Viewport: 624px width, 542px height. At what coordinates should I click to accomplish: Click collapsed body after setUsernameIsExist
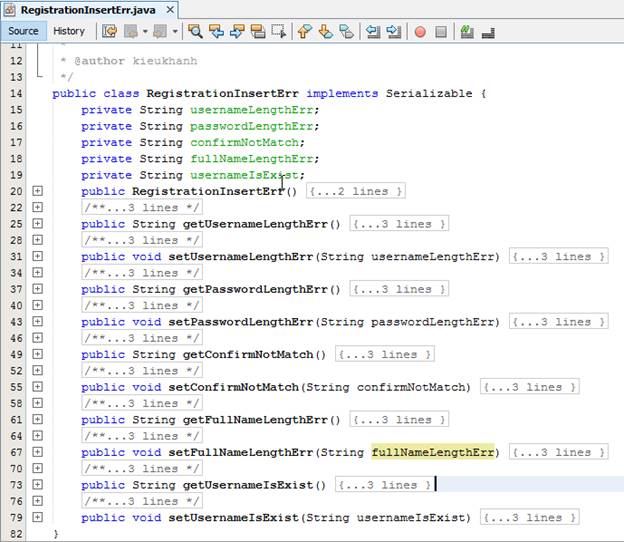[x=530, y=517]
